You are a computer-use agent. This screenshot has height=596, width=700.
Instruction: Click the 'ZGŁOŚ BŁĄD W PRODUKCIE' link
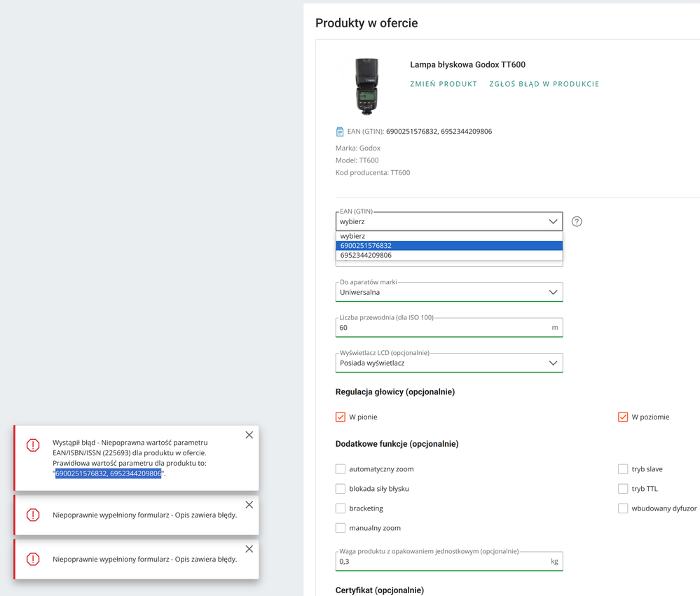pyautogui.click(x=544, y=84)
